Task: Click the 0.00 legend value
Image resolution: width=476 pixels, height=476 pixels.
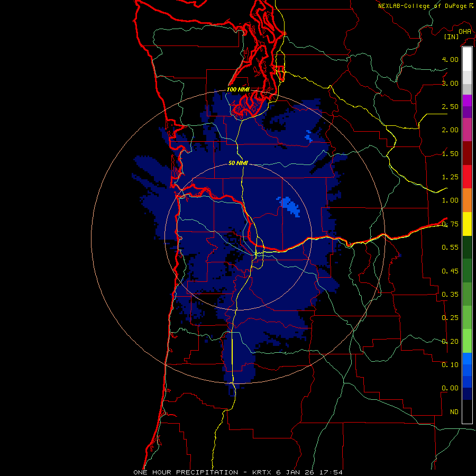Action: (450, 388)
